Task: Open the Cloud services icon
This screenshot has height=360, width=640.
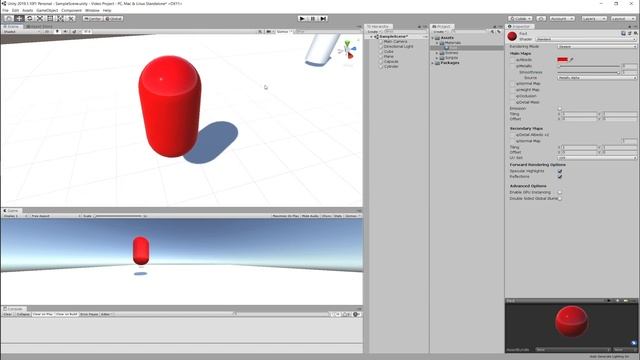Action: [x=541, y=19]
